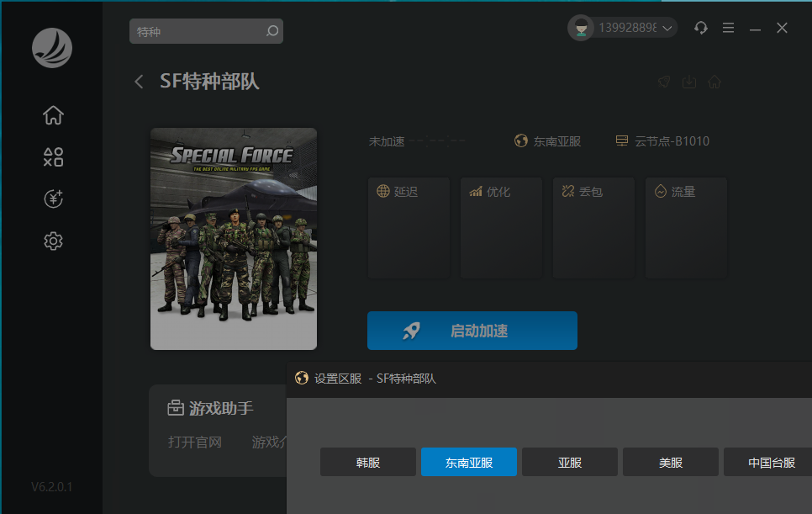
Task: Click the accelerator logo at top left
Action: point(52,48)
